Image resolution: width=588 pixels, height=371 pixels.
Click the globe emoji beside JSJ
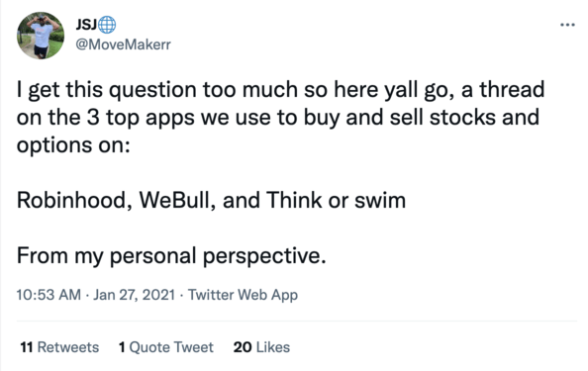[x=107, y=25]
